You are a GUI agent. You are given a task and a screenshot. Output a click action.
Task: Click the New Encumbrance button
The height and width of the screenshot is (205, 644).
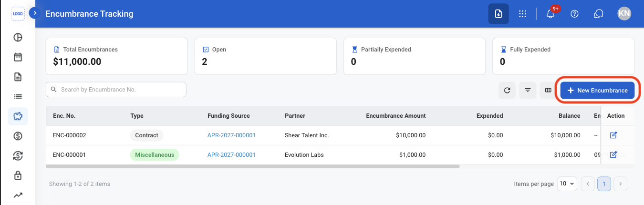click(x=597, y=90)
